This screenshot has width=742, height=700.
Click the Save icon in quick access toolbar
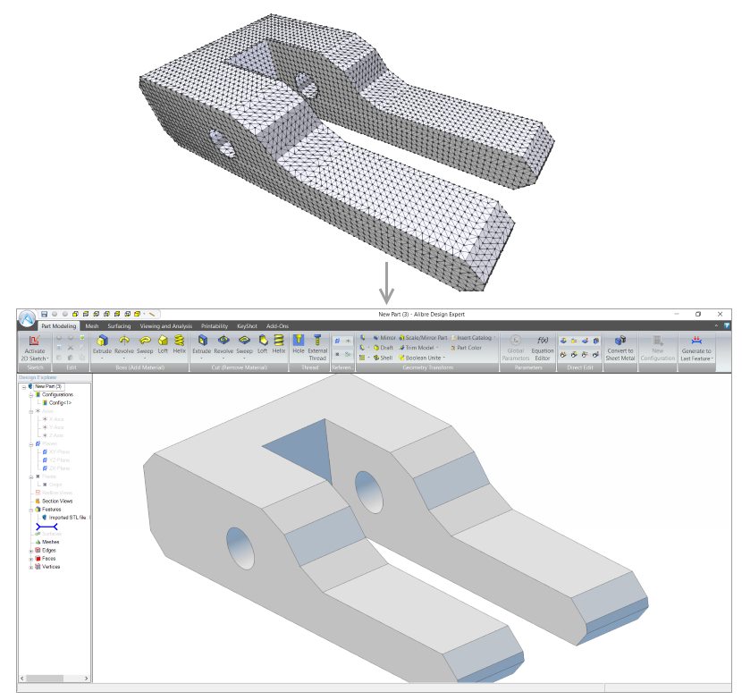click(45, 314)
